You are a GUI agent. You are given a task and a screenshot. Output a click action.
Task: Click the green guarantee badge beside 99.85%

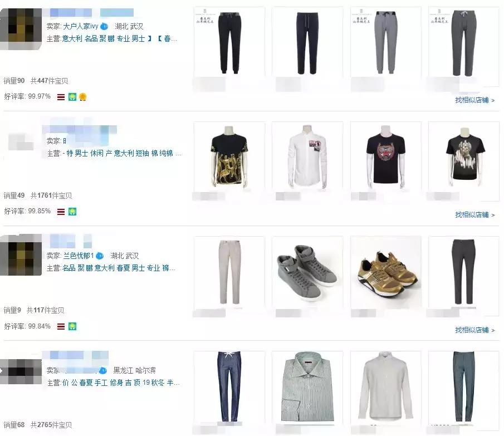tap(72, 212)
